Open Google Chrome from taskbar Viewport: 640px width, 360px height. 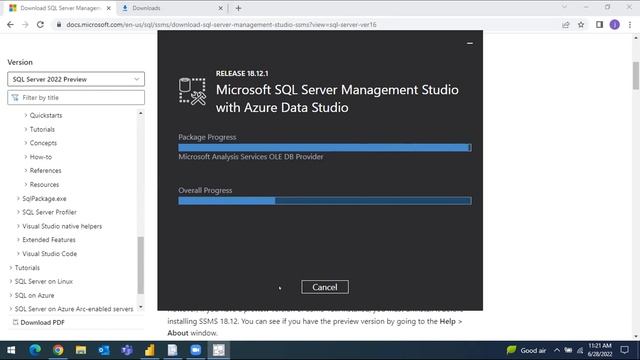(x=58, y=350)
